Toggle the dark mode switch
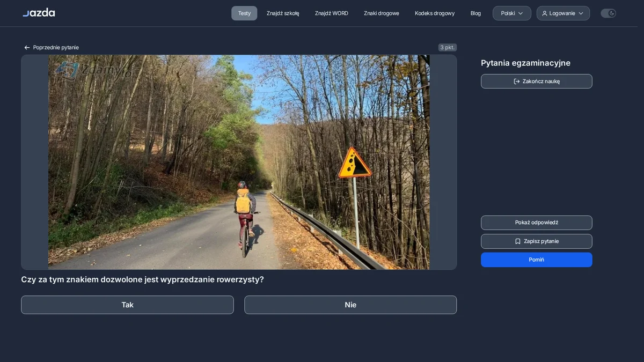The width and height of the screenshot is (644, 362). click(x=608, y=13)
